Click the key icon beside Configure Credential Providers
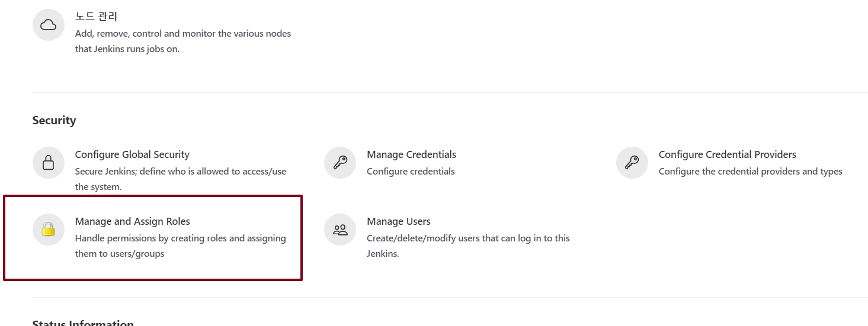Image resolution: width=868 pixels, height=326 pixels. [632, 163]
